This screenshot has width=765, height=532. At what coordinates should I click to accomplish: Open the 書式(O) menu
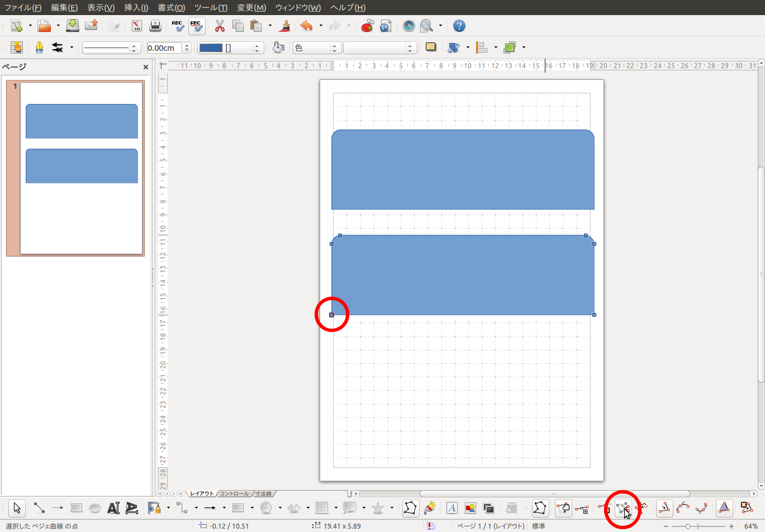click(x=171, y=7)
